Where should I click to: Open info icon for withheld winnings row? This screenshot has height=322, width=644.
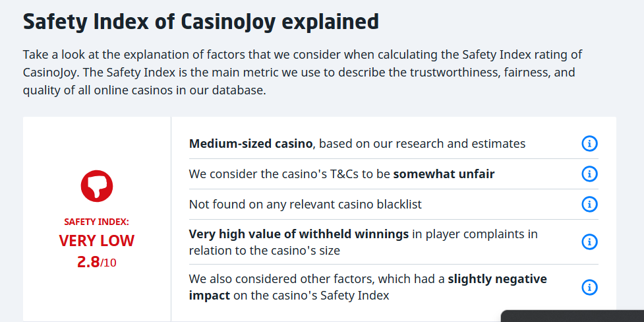click(x=589, y=241)
